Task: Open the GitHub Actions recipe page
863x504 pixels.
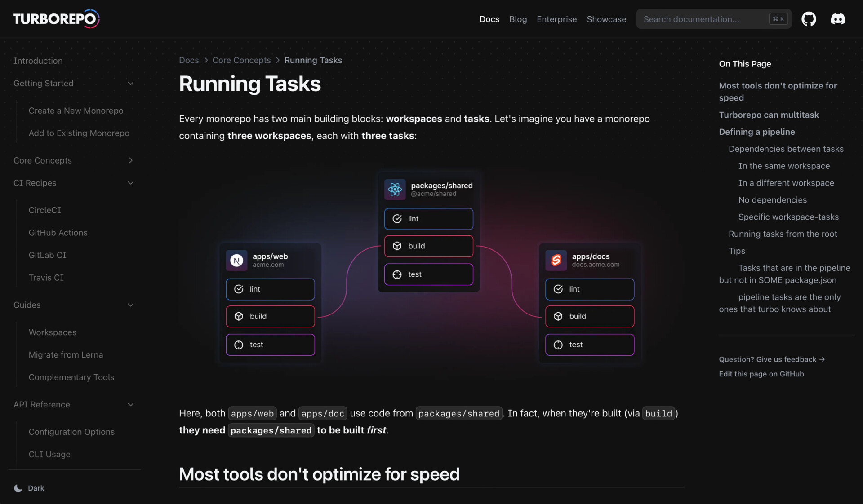Action: click(58, 233)
